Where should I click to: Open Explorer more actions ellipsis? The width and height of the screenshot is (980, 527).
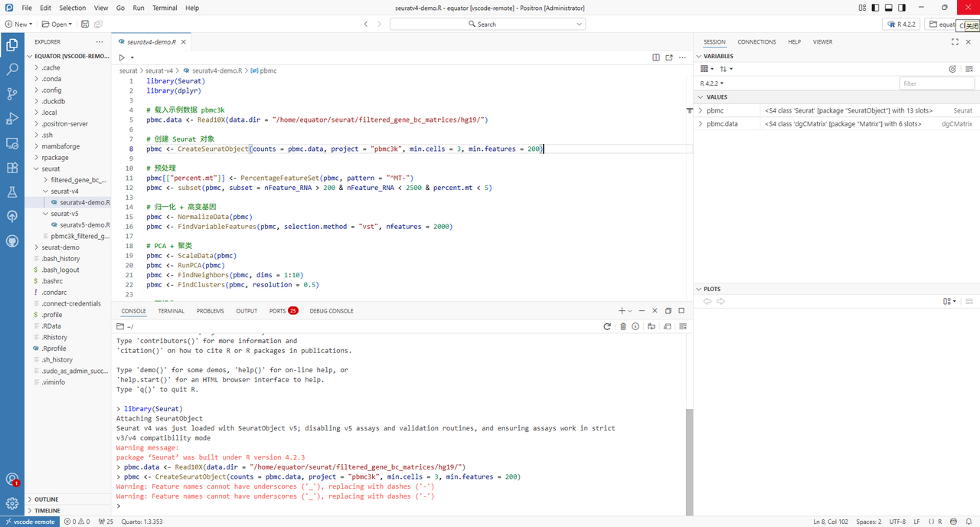(x=99, y=42)
